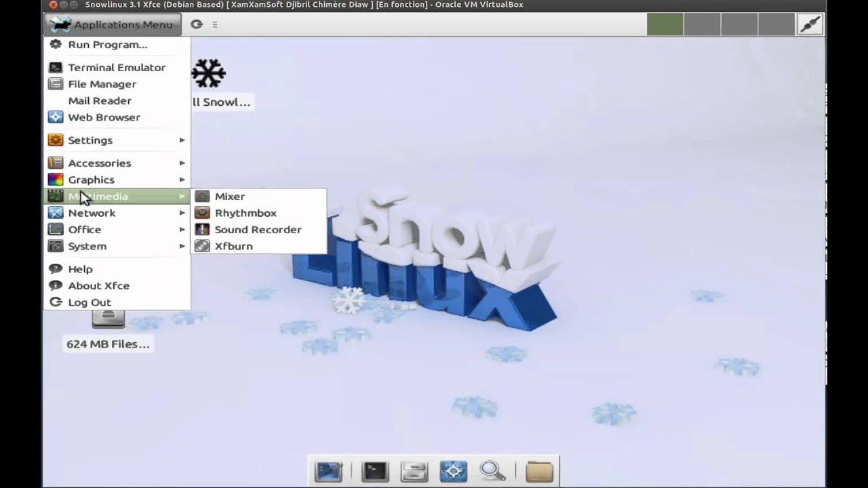Switch to the active green workspace

[x=665, y=24]
